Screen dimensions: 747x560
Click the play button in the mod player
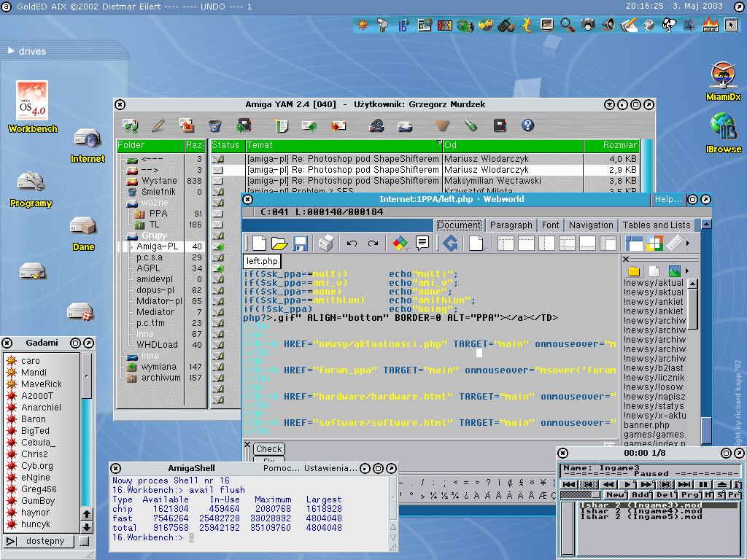pyautogui.click(x=627, y=484)
